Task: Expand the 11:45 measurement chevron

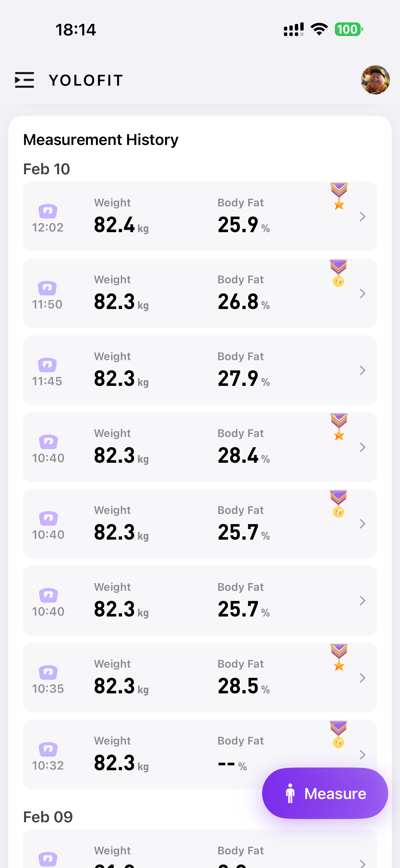Action: 362,370
